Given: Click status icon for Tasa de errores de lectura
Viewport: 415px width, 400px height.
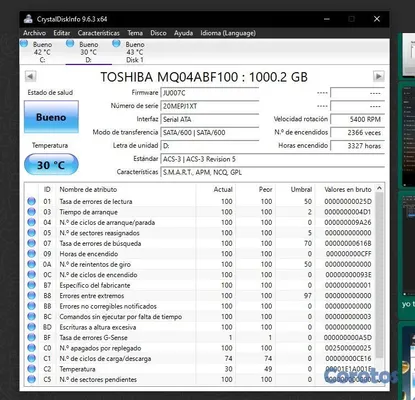Looking at the screenshot, I should 32,201.
